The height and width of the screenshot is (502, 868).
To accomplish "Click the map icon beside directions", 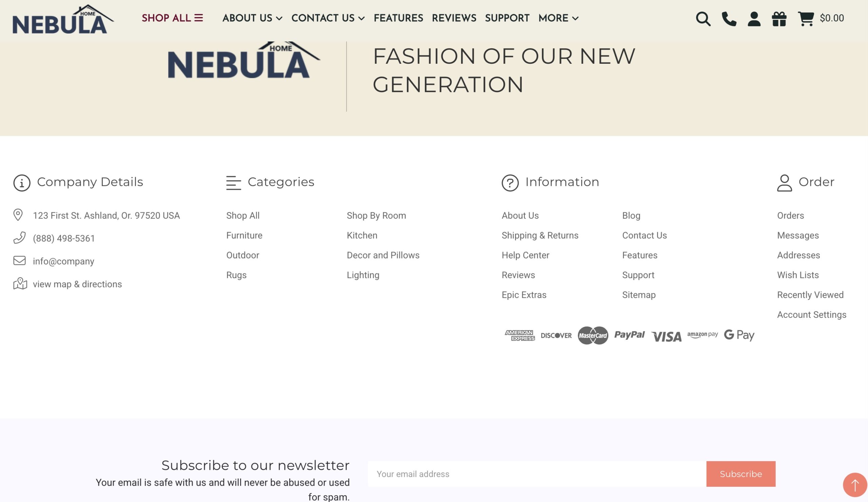I will pos(20,284).
